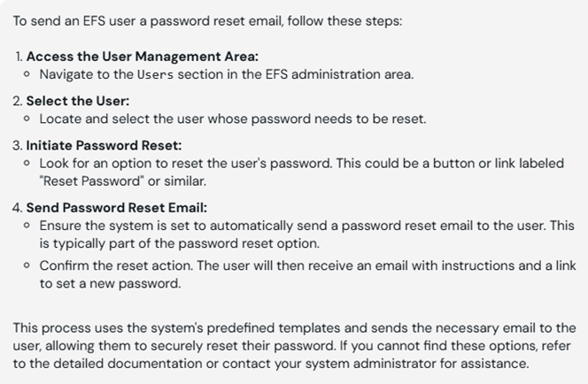Image resolution: width=588 pixels, height=384 pixels.
Task: Click the bullet before 'Navigate to the Users section'
Action: 27,74
